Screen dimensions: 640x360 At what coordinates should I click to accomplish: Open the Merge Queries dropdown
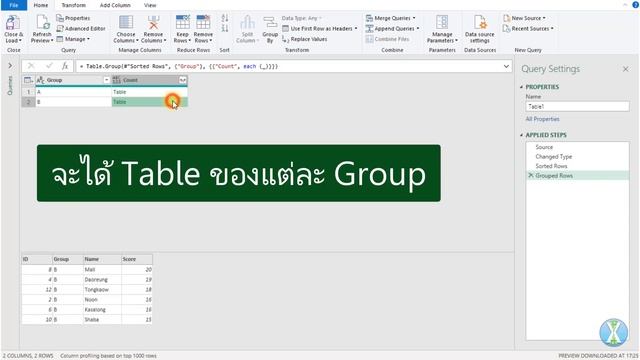pyautogui.click(x=391, y=18)
